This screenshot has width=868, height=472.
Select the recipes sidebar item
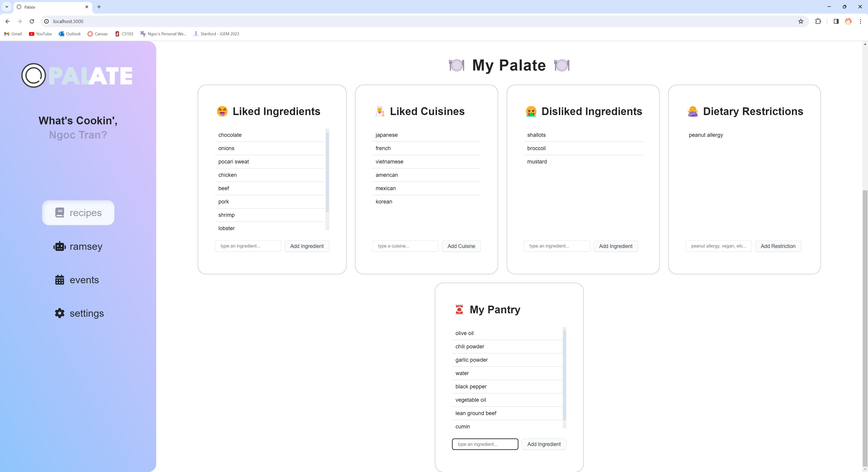(x=78, y=212)
